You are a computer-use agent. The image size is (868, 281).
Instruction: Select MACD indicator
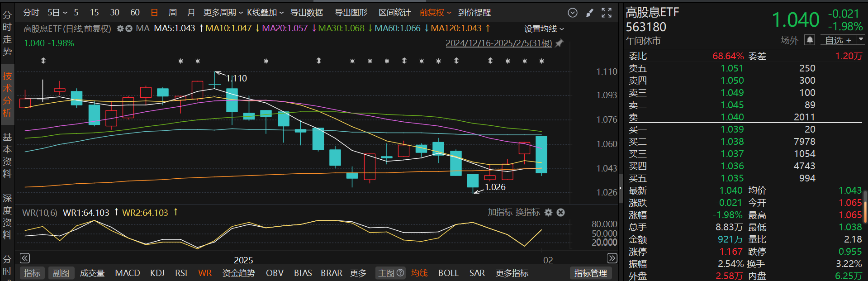click(x=128, y=273)
